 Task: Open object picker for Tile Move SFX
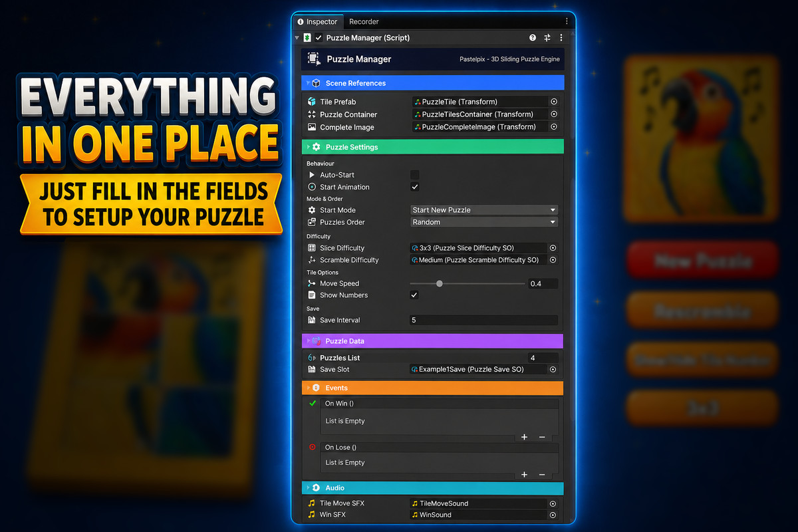[553, 503]
